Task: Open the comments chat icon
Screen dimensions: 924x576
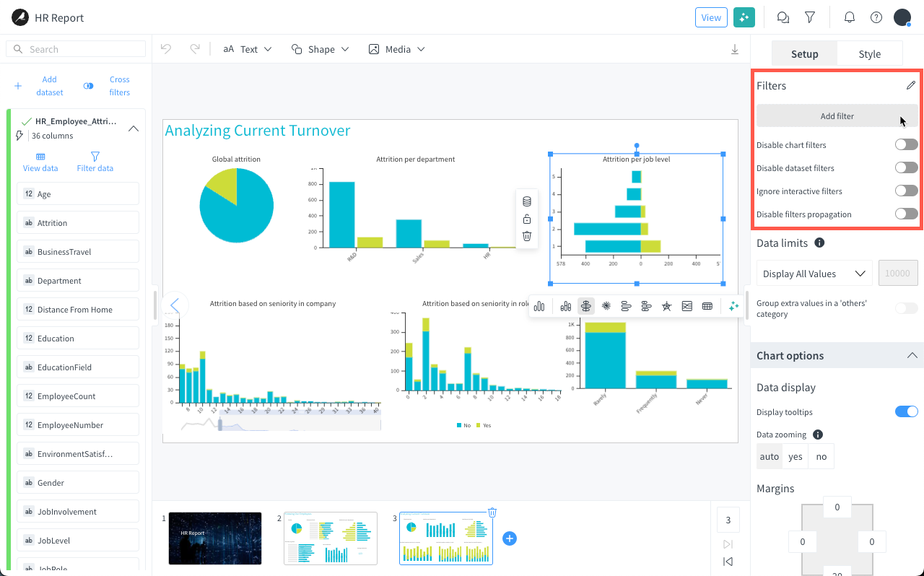Action: click(783, 17)
